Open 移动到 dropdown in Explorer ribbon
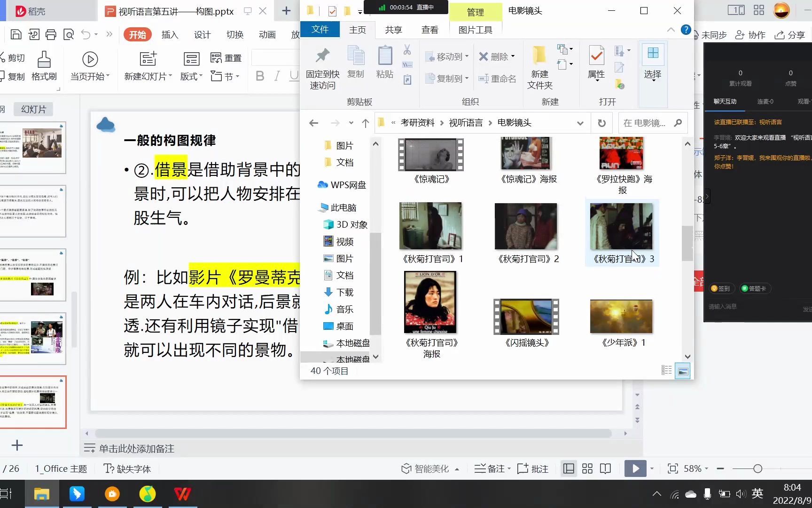Screen dimensions: 812x508 (447, 56)
